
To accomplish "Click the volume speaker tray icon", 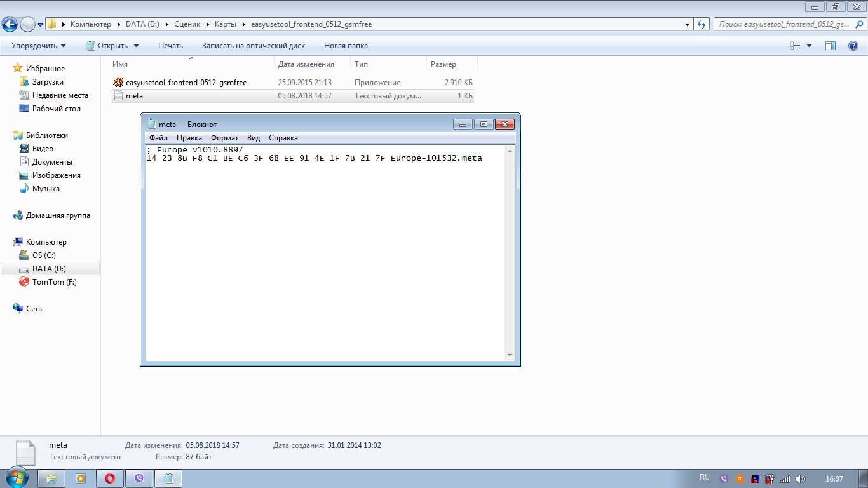I will pos(801,479).
